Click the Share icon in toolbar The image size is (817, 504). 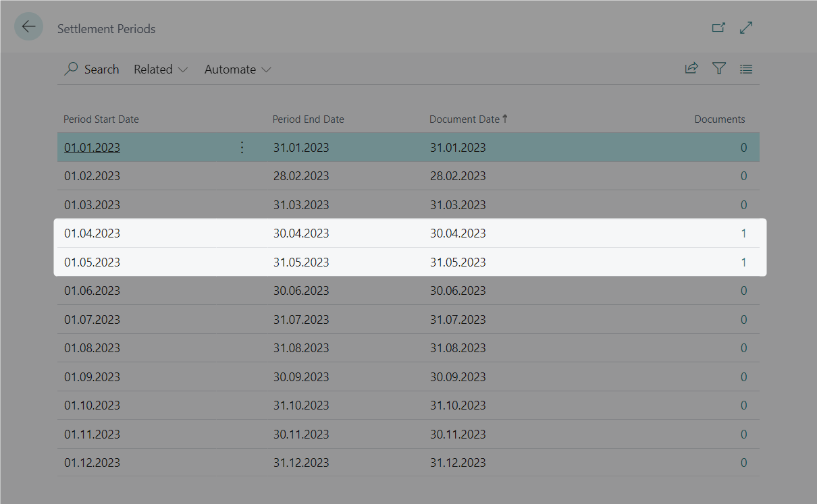tap(691, 68)
